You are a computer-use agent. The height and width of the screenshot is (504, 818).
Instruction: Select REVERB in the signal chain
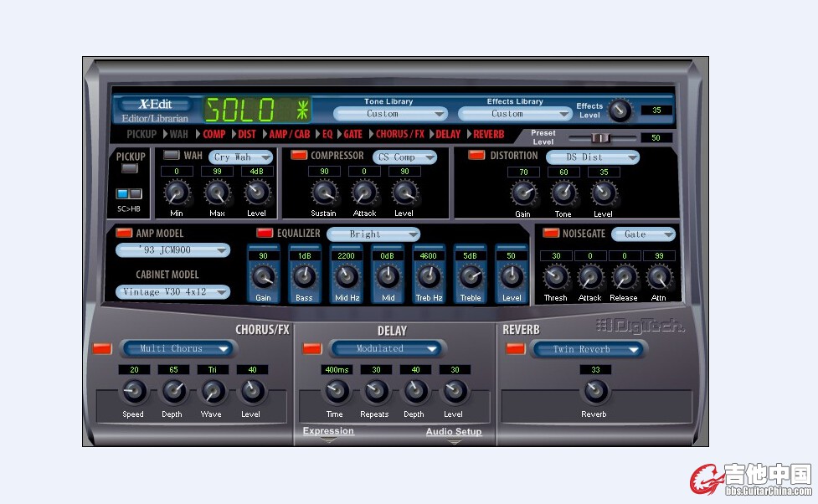(x=489, y=134)
